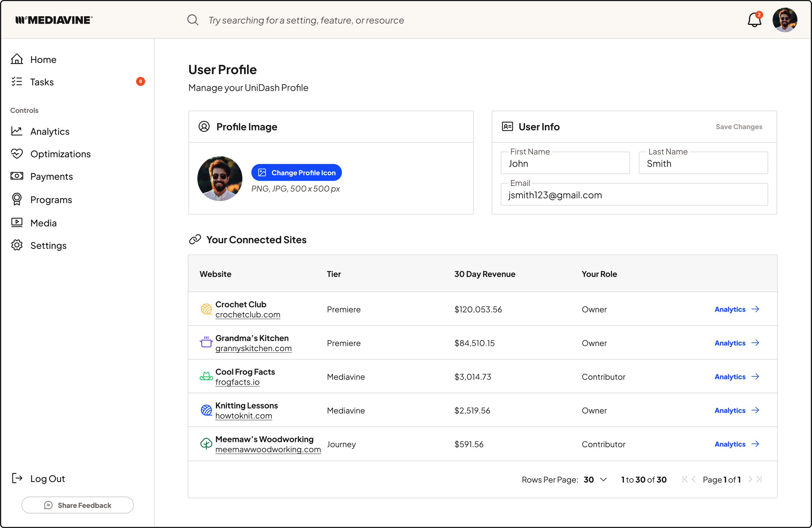Image resolution: width=812 pixels, height=528 pixels.
Task: Click the Knitting Lessons yarn icon
Action: tap(206, 410)
